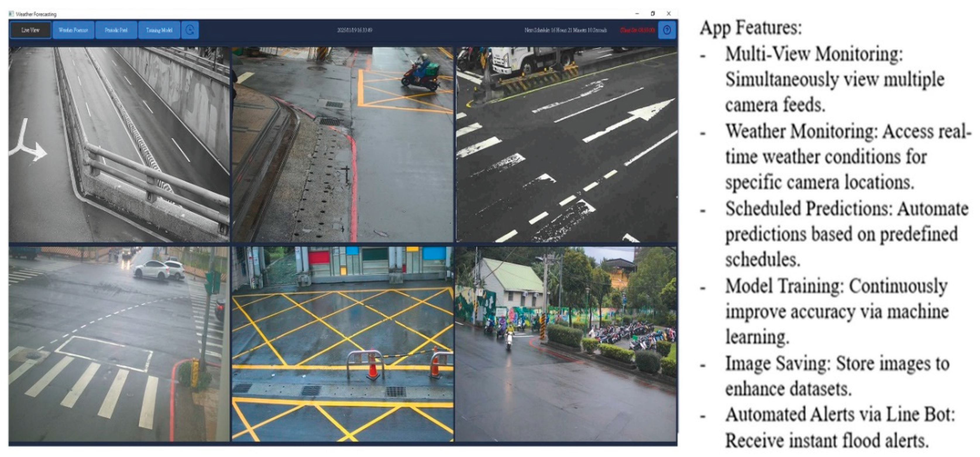Open the help question-mark icon

667,30
